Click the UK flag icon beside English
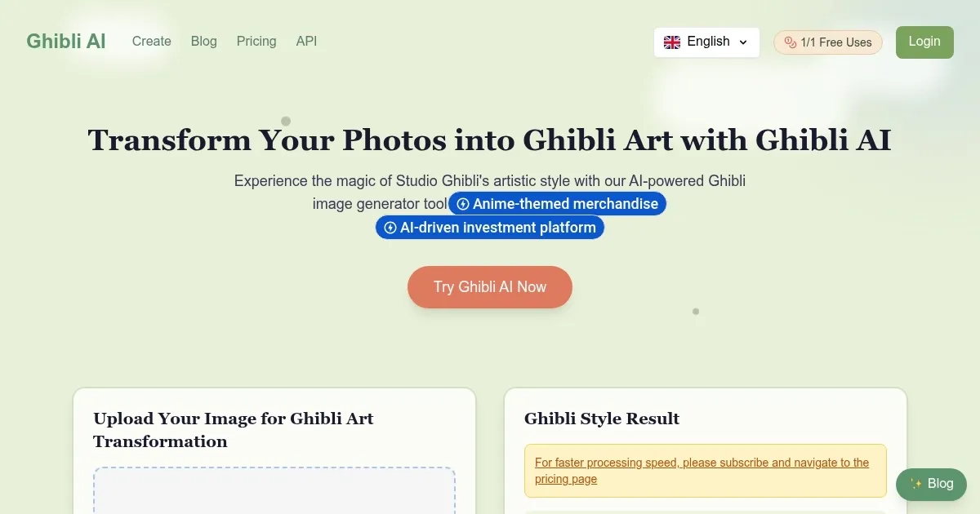980x514 pixels. [x=671, y=42]
